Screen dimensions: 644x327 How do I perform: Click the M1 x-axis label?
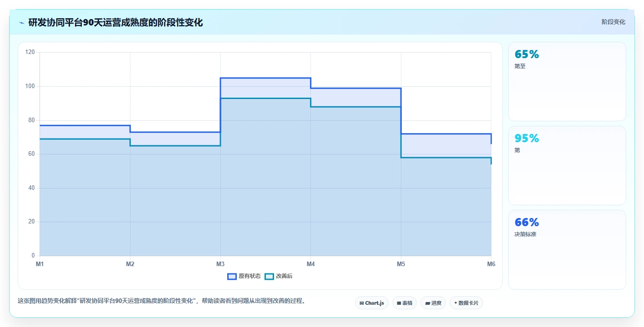40,264
